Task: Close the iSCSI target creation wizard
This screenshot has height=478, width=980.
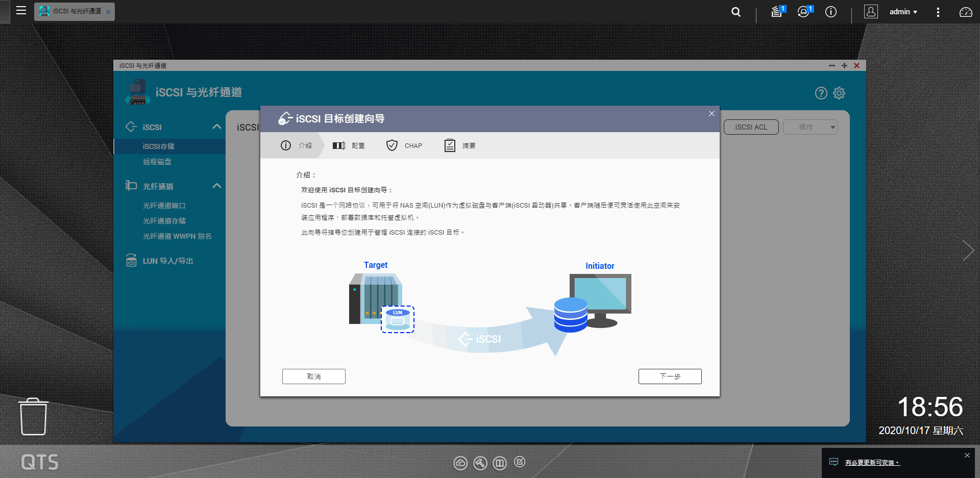Action: 712,113
